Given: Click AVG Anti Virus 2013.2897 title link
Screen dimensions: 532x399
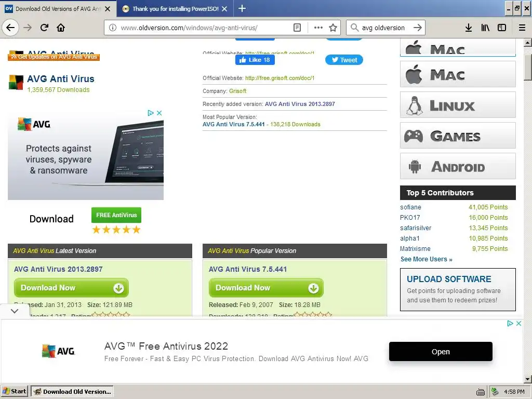Looking at the screenshot, I should (58, 269).
